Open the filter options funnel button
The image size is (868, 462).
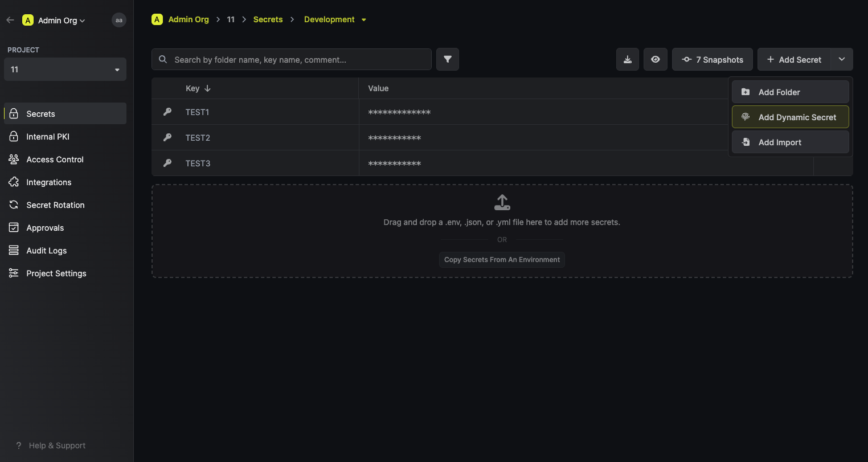coord(448,59)
